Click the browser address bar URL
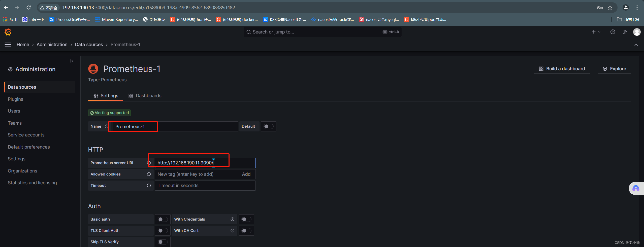Image resolution: width=644 pixels, height=247 pixels. 149,8
